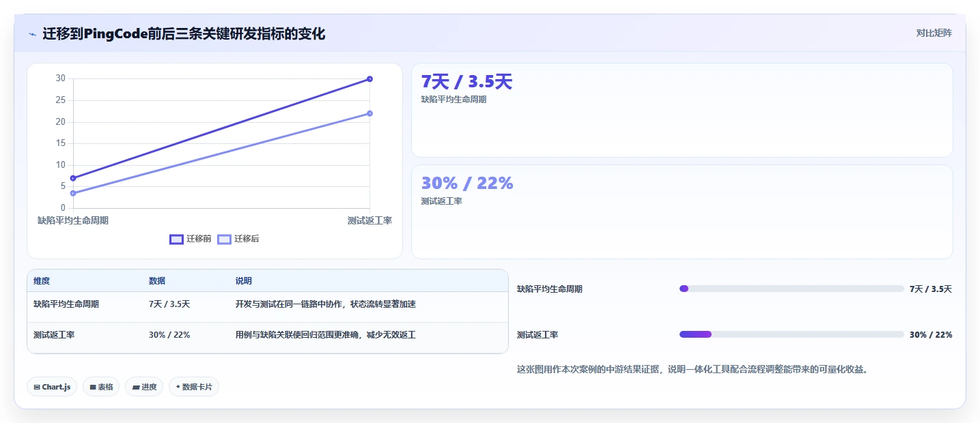Viewport: 980px width, 423px height.
Task: Click 7天 / 3.5天 value beside progress bar
Action: 931,289
